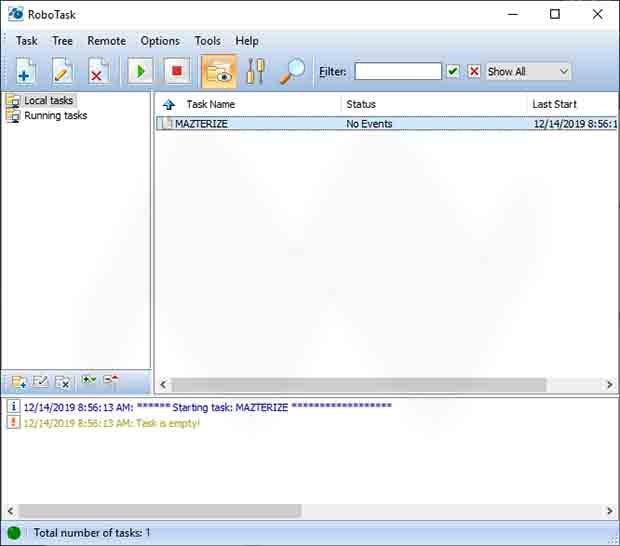The width and height of the screenshot is (620, 546).
Task: Sort by Status column header
Action: click(x=361, y=104)
